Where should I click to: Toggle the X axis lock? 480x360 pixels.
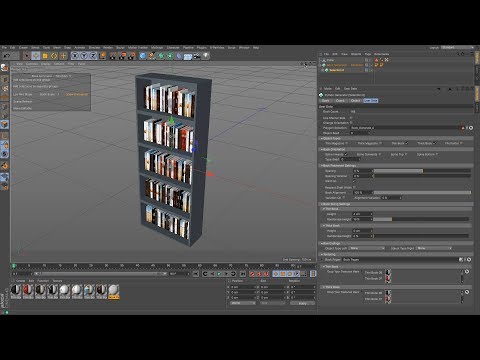coord(75,56)
